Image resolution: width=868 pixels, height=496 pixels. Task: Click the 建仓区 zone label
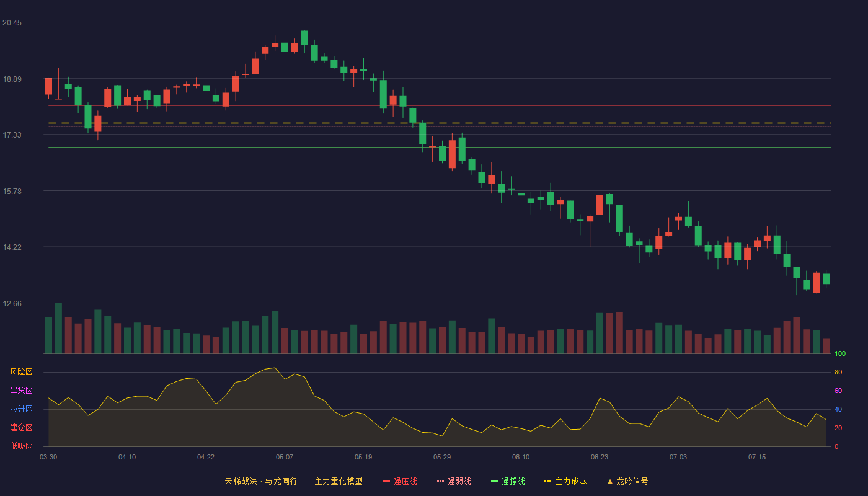[x=21, y=428]
